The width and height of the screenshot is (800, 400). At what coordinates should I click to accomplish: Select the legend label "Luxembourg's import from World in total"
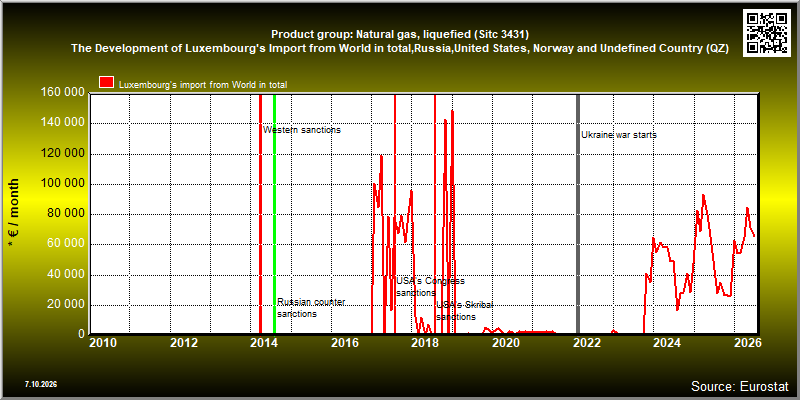pyautogui.click(x=203, y=85)
